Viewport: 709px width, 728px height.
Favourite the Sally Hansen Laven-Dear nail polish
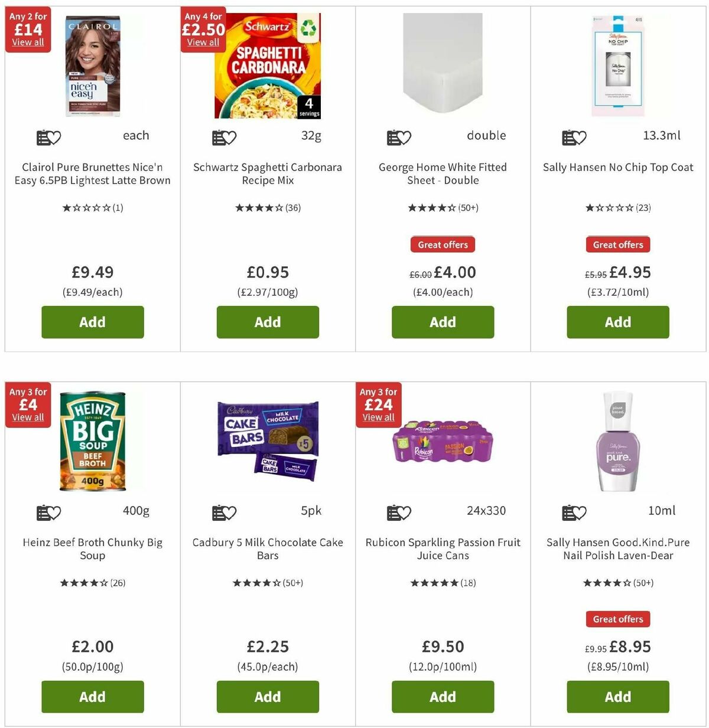pos(574,511)
